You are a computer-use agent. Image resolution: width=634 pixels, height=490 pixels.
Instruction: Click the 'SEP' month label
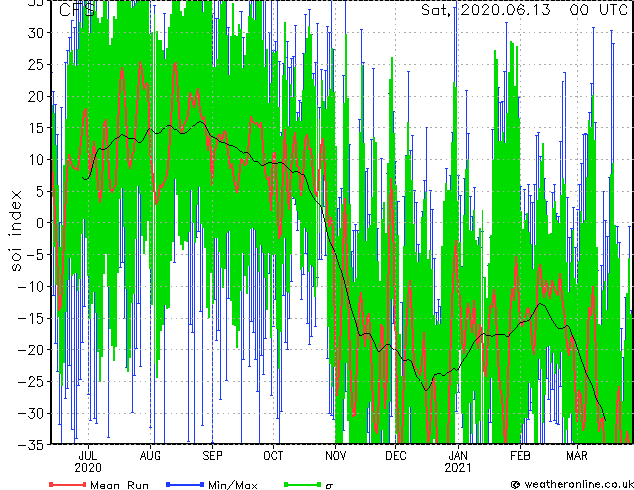click(212, 456)
